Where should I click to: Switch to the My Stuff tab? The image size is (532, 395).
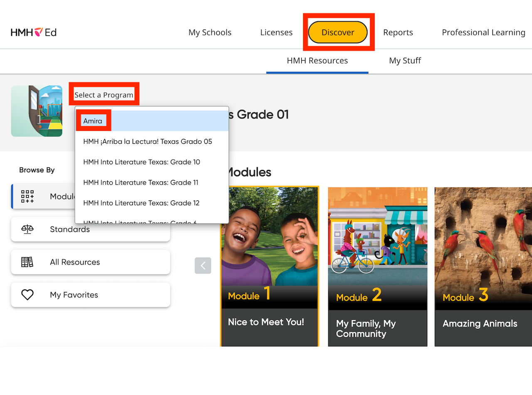(405, 60)
